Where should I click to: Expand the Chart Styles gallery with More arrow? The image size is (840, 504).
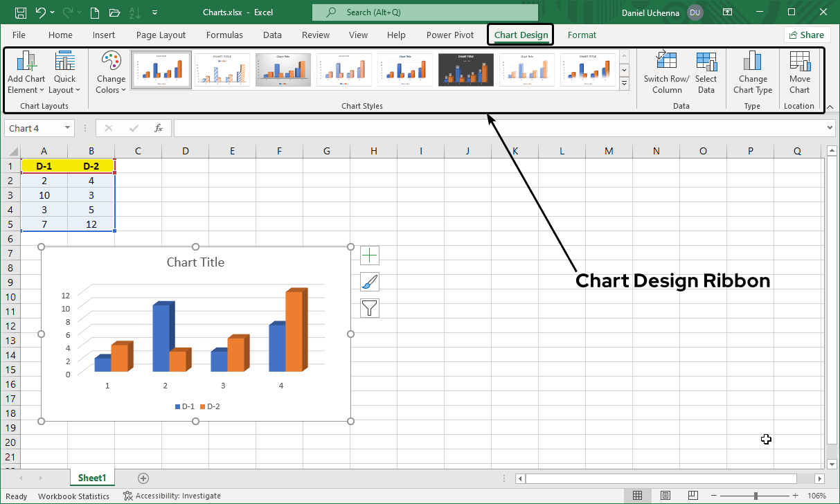click(x=624, y=82)
